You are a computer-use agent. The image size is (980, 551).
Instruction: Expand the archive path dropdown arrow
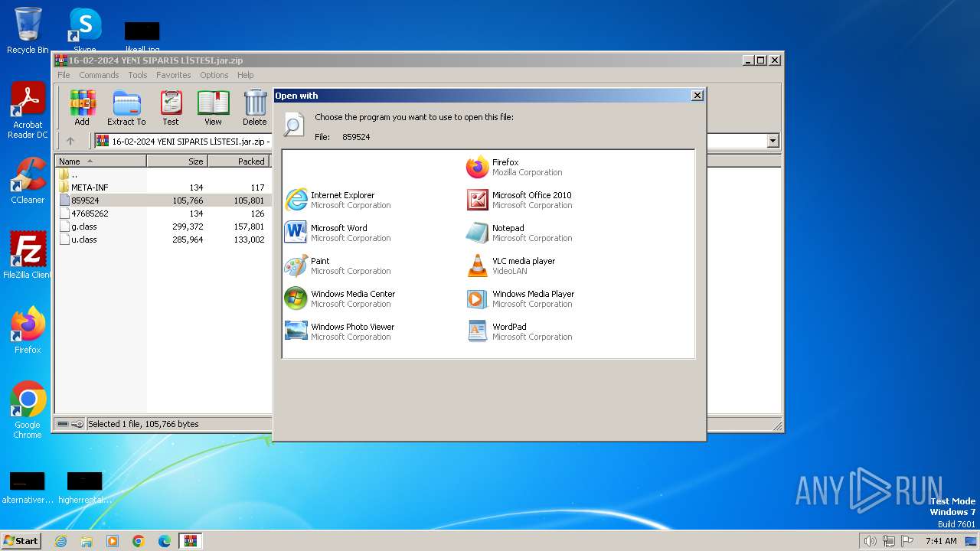773,141
